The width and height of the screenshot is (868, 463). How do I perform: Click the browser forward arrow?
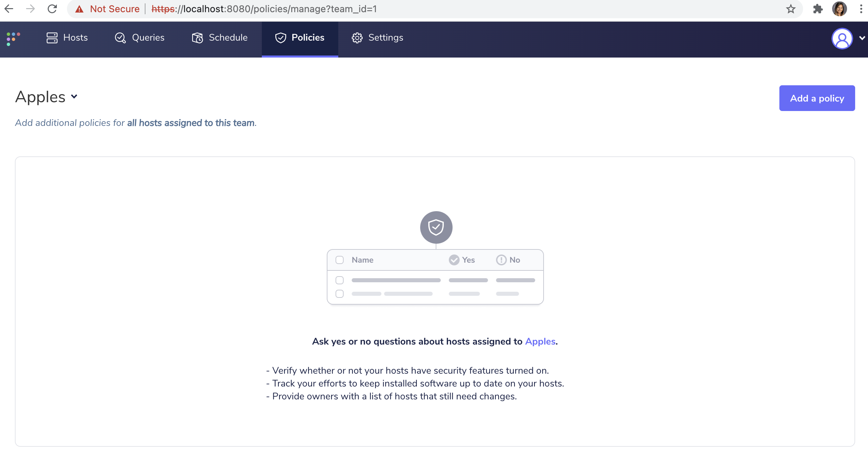tap(30, 9)
